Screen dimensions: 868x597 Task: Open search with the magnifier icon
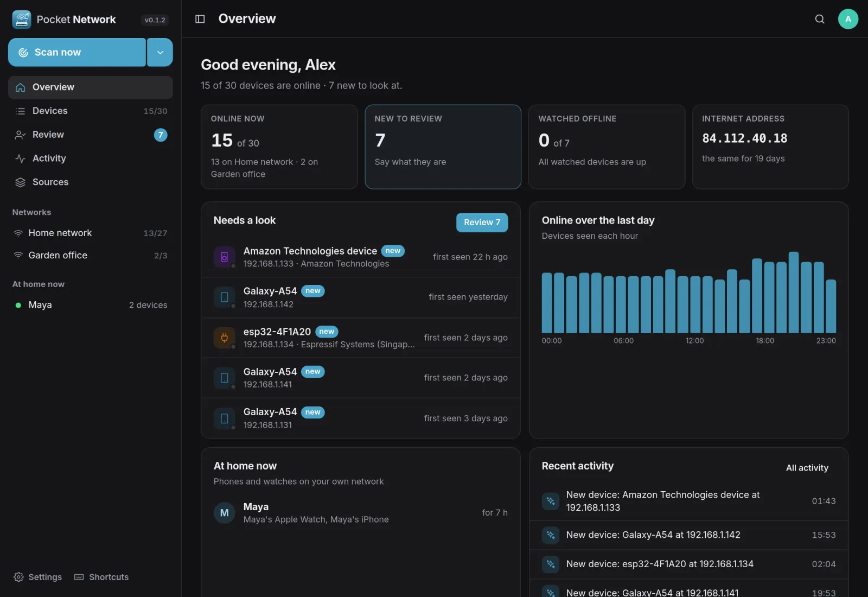820,19
